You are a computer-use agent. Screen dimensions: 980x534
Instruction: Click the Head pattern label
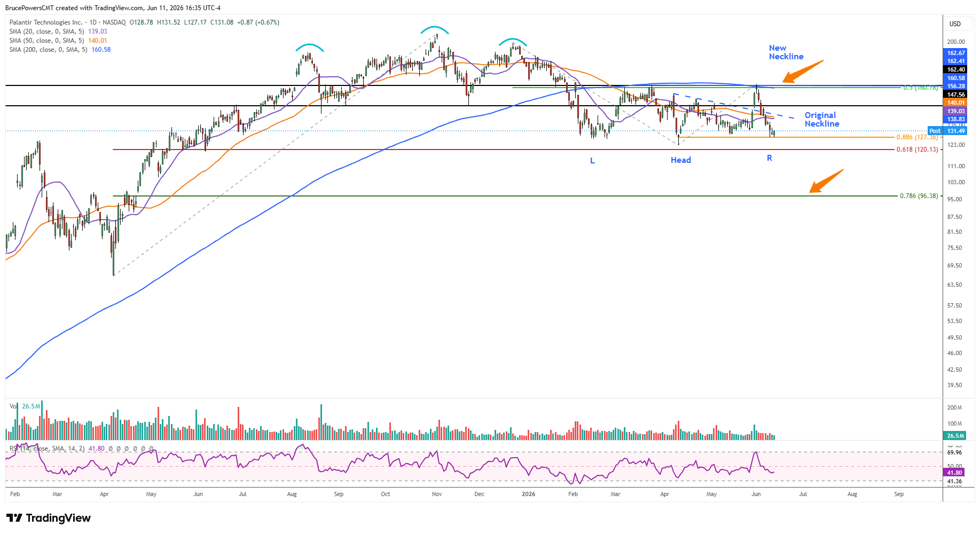tap(681, 160)
